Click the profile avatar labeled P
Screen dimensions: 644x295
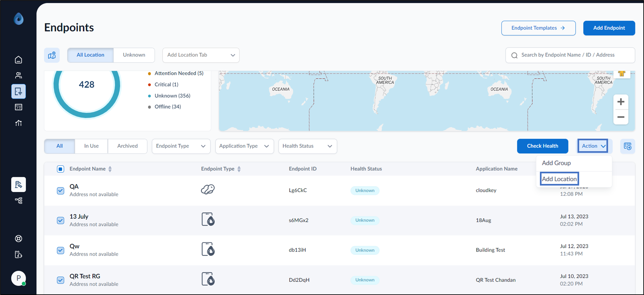[x=19, y=278]
